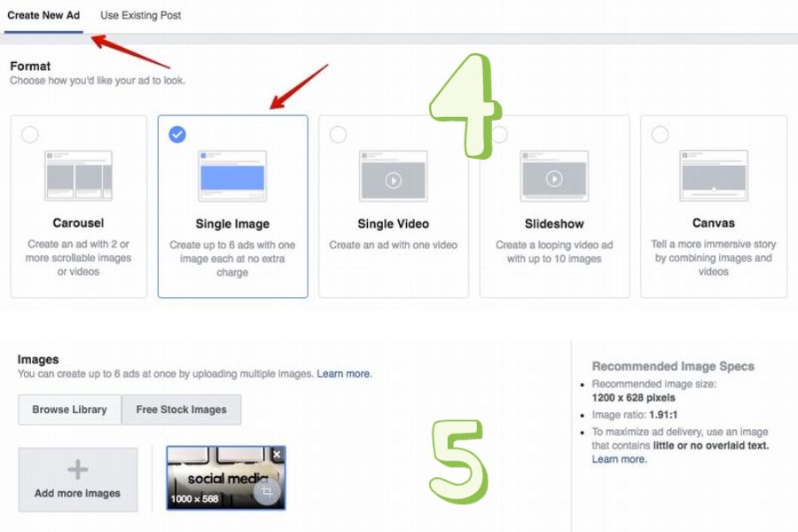
Task: Select the Canvas format radio button
Action: 660,135
